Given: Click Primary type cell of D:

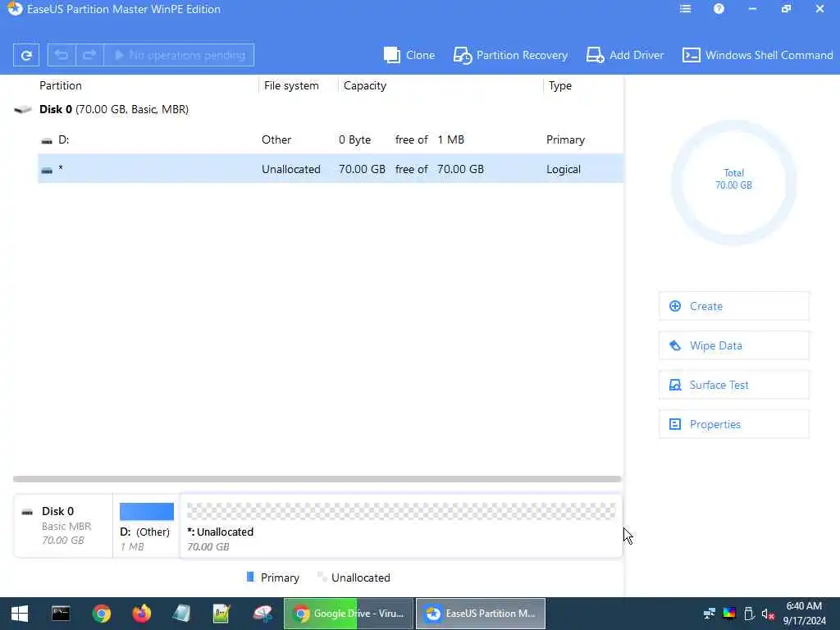Looking at the screenshot, I should 566,139.
